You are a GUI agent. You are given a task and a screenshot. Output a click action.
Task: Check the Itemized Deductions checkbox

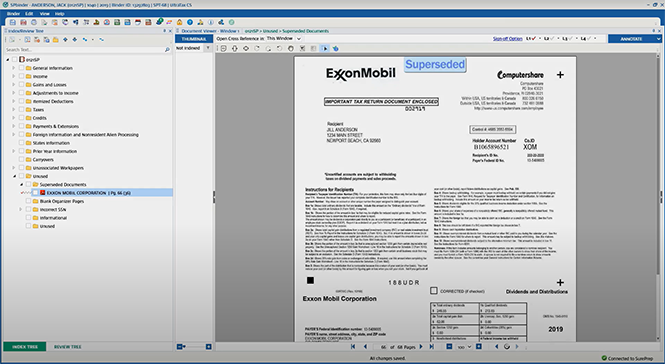tap(21, 101)
